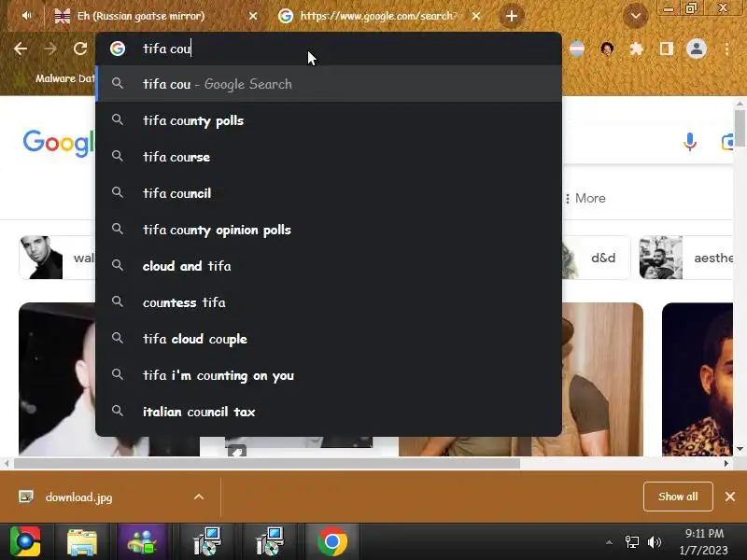Select suggestion 'tifa county opinion polls'
This screenshot has height=560, width=747.
(329, 230)
